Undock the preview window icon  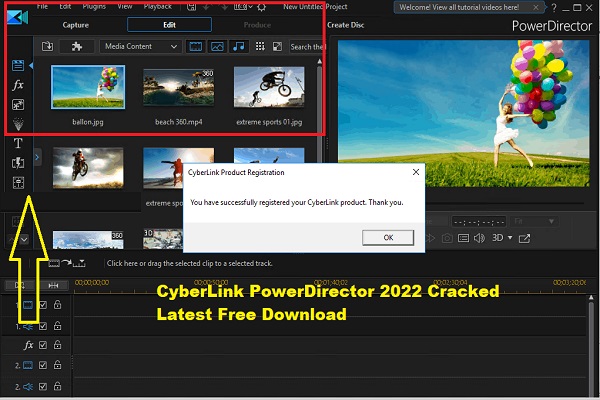(x=524, y=238)
